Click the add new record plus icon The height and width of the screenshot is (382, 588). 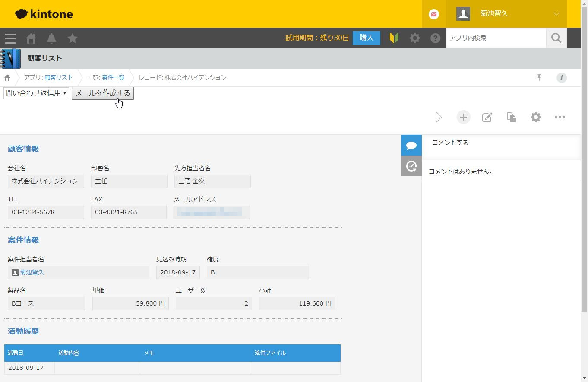pos(463,117)
